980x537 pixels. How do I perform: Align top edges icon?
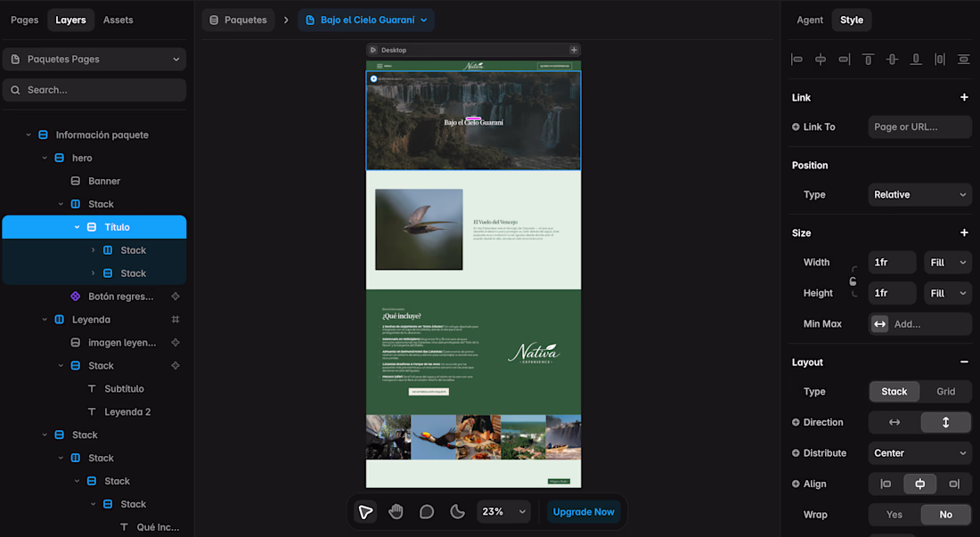[x=868, y=60]
